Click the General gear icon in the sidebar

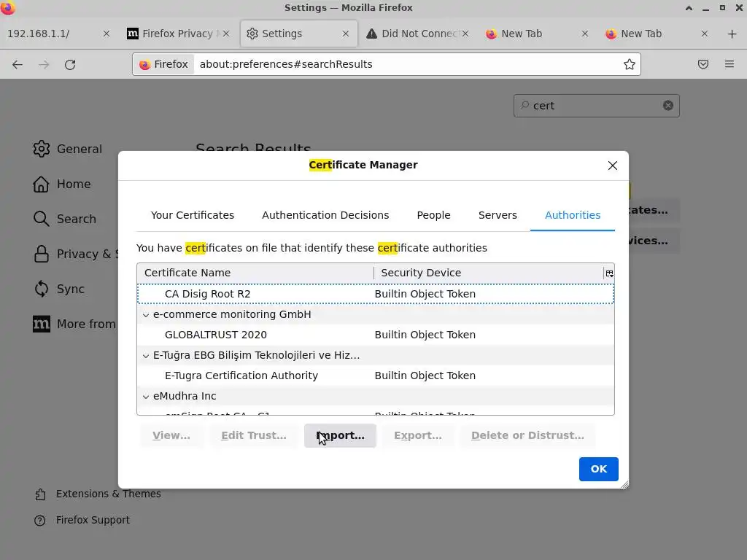[x=42, y=149]
